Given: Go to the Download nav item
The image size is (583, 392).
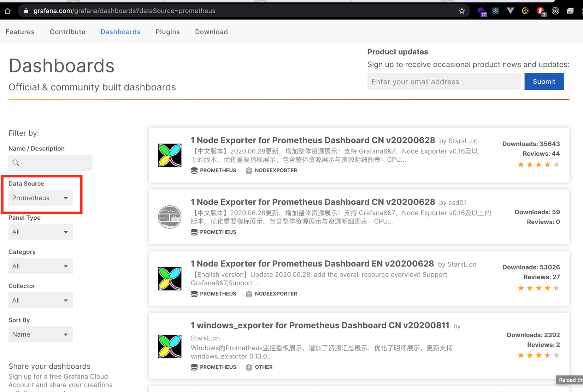Looking at the screenshot, I should [211, 32].
